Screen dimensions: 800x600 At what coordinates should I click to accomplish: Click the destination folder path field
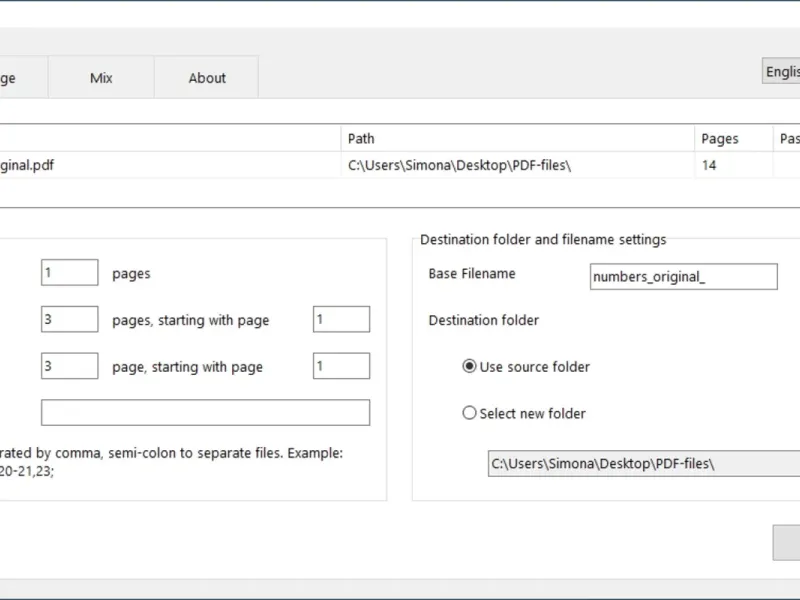point(644,463)
